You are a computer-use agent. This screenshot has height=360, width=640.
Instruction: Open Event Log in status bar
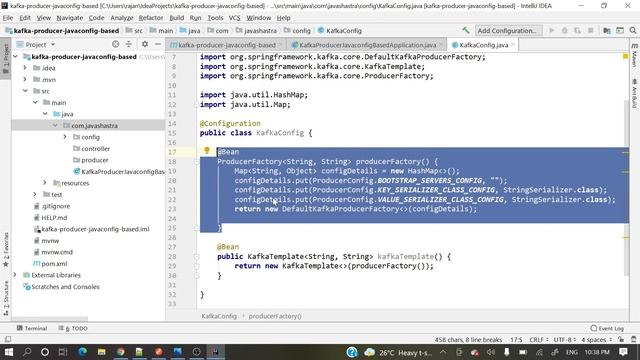point(607,328)
